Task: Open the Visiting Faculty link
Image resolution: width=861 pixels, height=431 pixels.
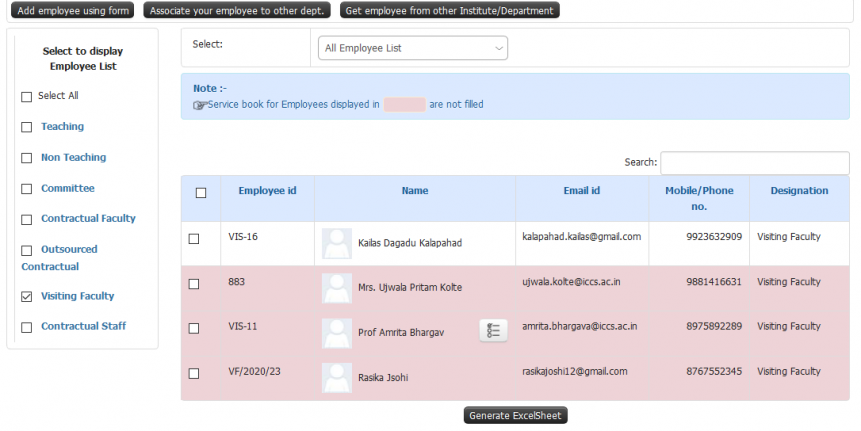Action: [x=77, y=296]
